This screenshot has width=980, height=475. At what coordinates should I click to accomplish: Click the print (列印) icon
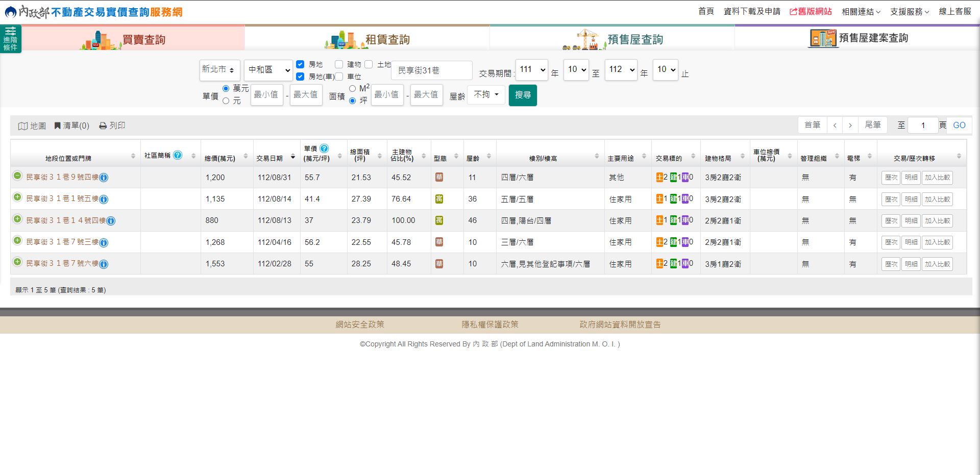click(103, 126)
